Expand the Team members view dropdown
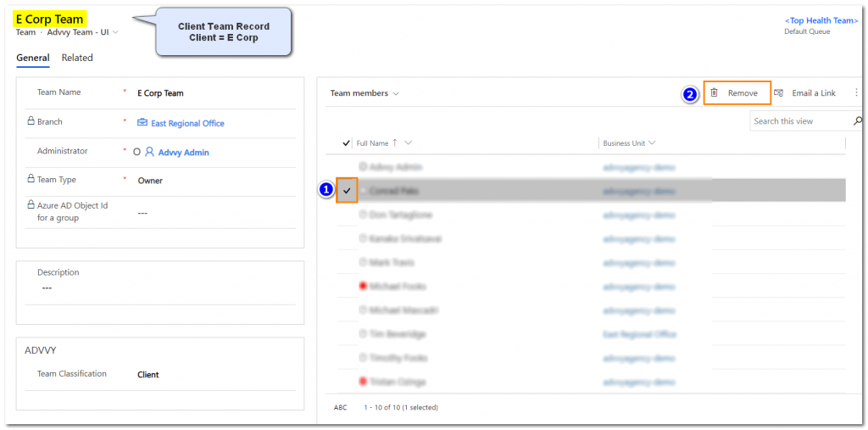 [396, 93]
